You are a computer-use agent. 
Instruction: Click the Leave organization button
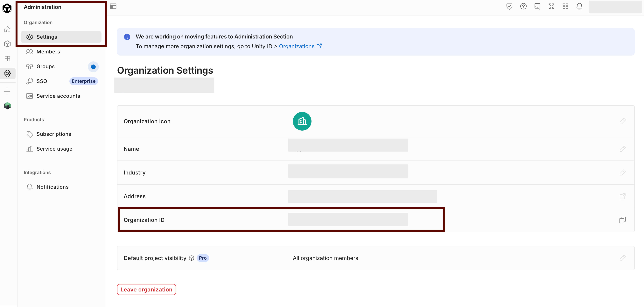coord(146,289)
